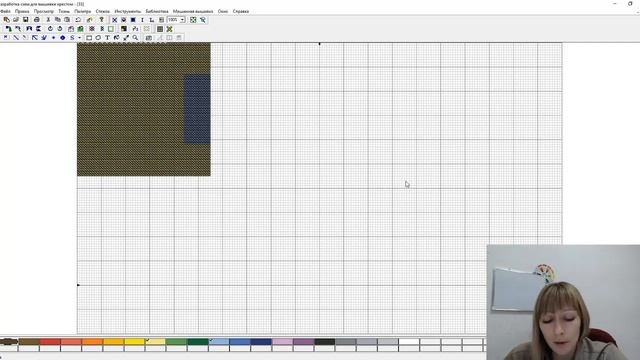
Task: Pick the dark green palette swatch
Action: click(x=198, y=342)
